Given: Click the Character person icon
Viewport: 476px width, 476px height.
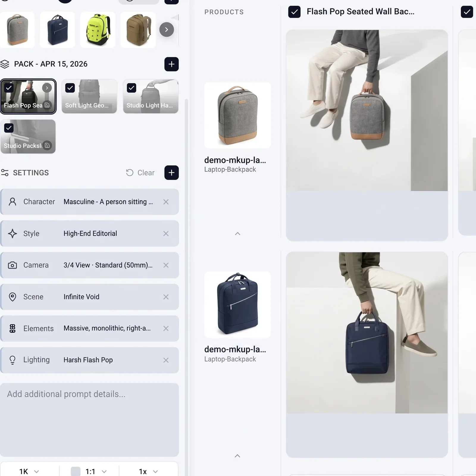Looking at the screenshot, I should pyautogui.click(x=12, y=202).
